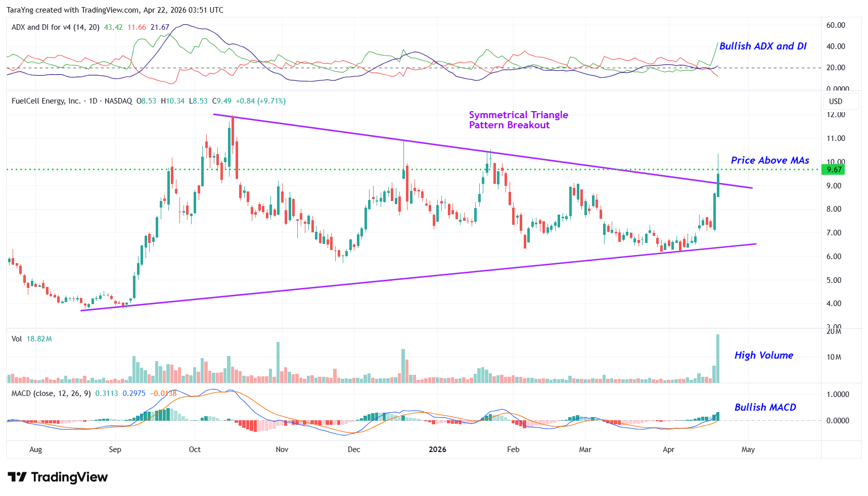Click the Oct label on time axis
Screen dimensions: 868x496
[x=195, y=450]
